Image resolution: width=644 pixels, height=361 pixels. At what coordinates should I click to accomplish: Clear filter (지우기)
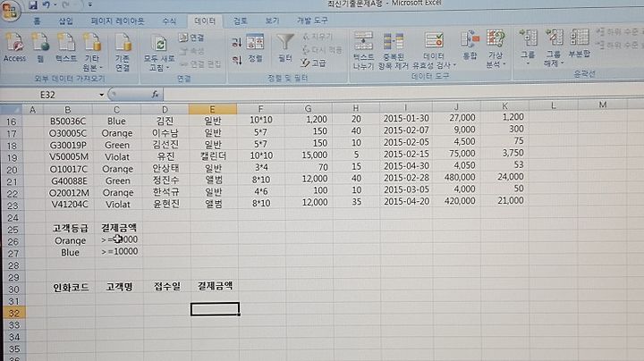pyautogui.click(x=318, y=37)
